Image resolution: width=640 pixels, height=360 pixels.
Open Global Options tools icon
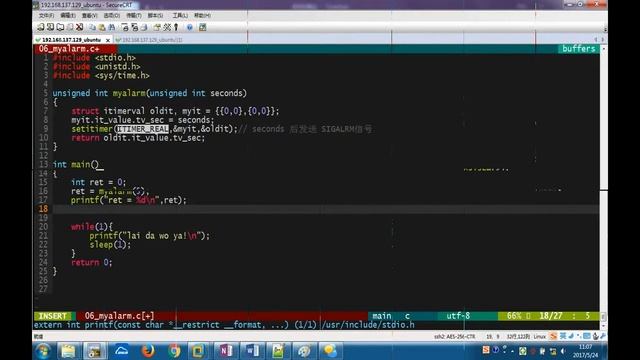coord(167,27)
